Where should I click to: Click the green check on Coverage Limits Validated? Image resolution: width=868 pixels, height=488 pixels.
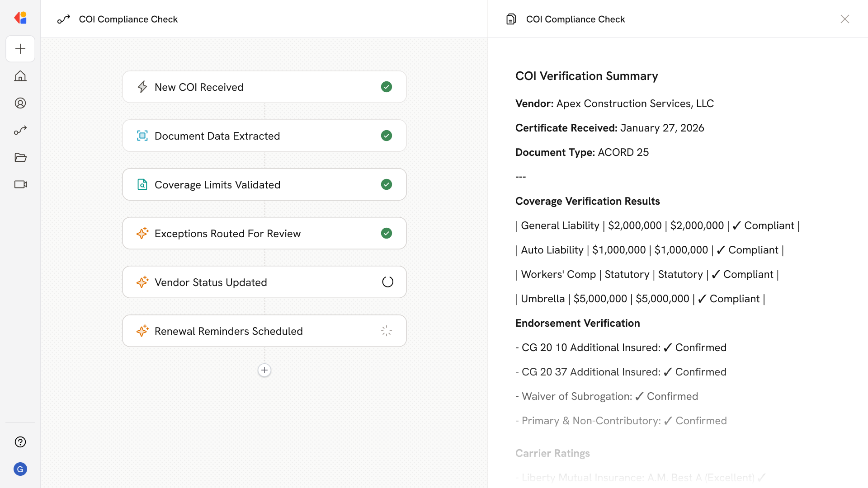[x=387, y=184]
